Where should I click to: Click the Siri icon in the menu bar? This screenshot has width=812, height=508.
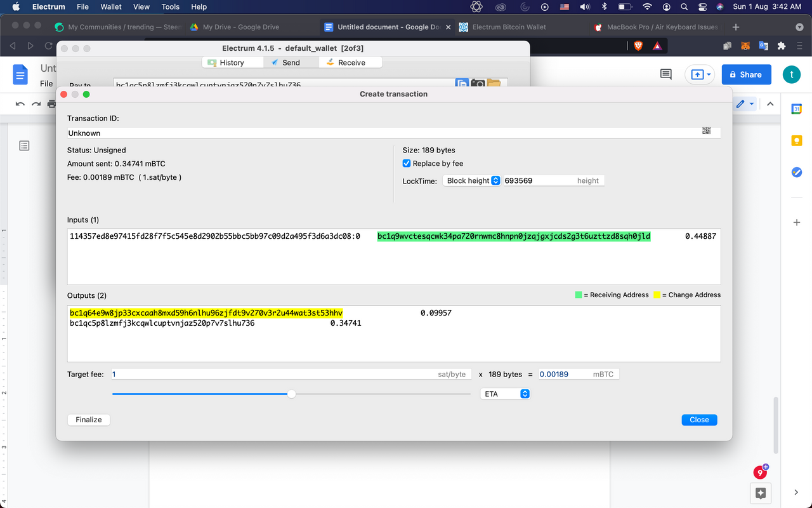click(720, 6)
